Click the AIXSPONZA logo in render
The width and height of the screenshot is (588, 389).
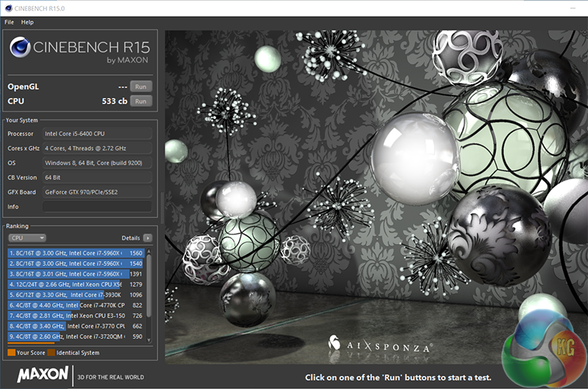(380, 345)
